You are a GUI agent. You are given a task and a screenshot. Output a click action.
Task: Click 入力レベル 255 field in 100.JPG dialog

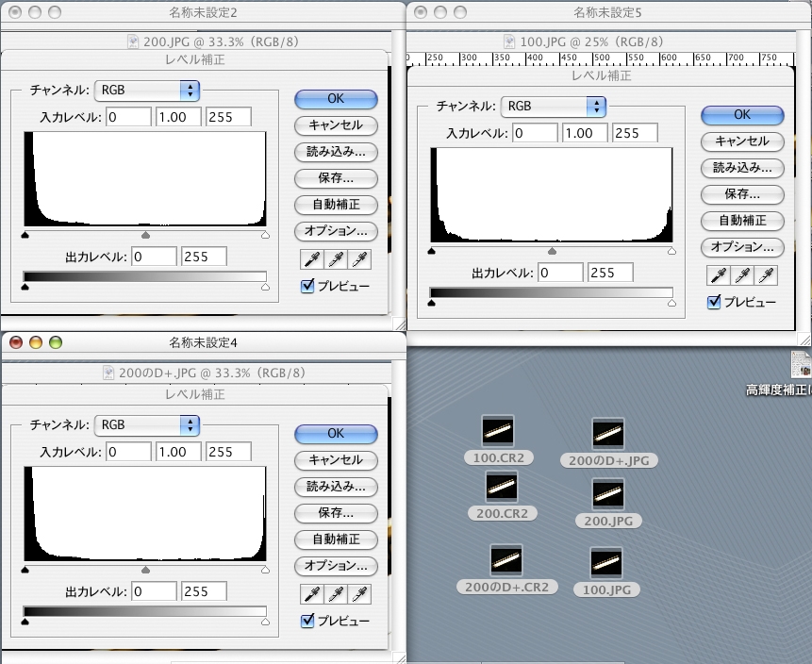(635, 133)
